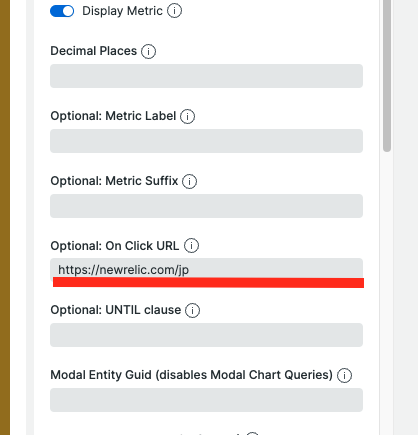Screen dimensions: 418x435
Task: Click the Metric Suffix info icon
Action: tap(189, 181)
